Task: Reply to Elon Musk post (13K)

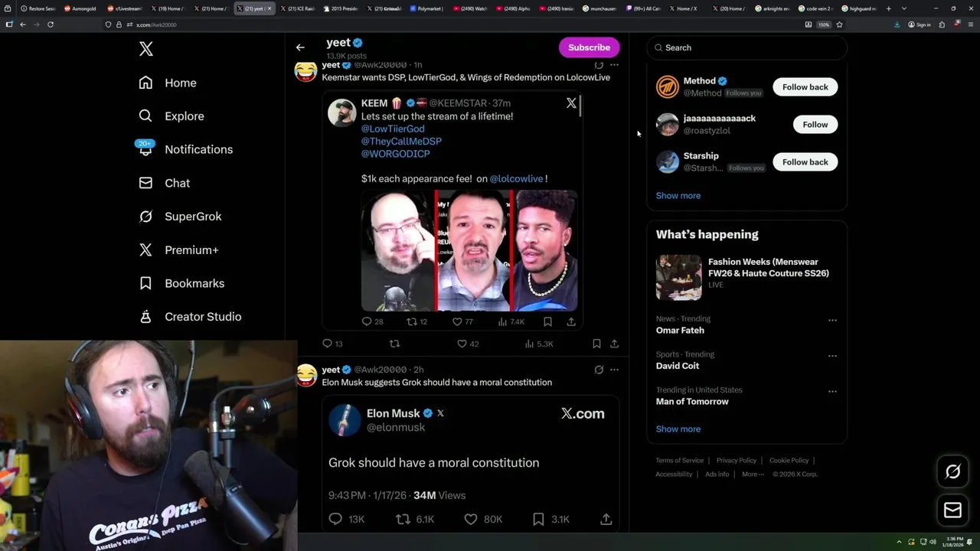Action: tap(347, 519)
